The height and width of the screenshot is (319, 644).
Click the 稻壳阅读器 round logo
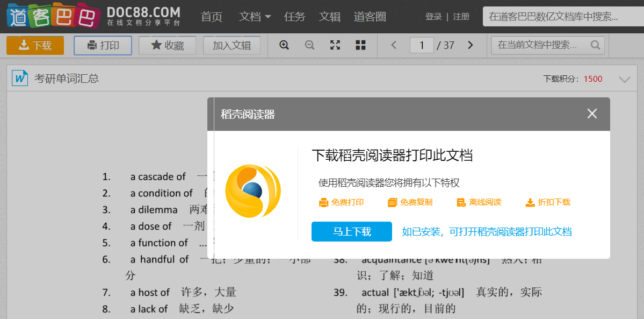254,190
